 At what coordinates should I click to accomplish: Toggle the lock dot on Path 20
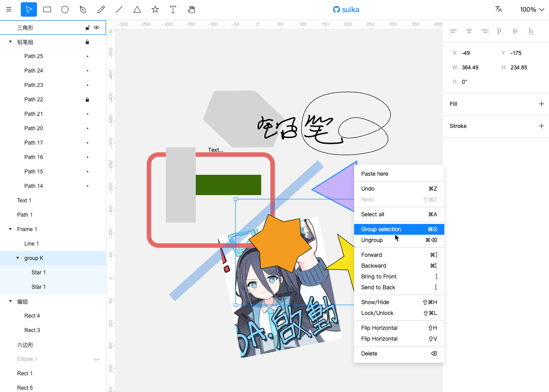[x=88, y=128]
